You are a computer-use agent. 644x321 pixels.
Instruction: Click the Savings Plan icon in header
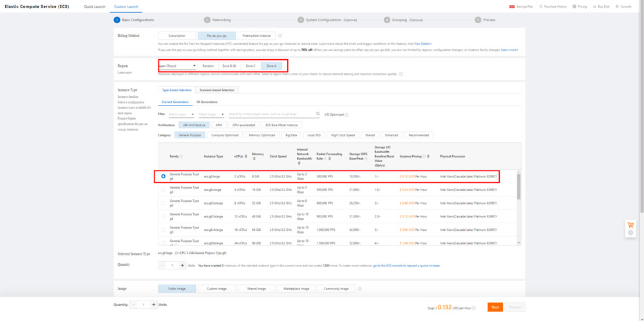click(512, 6)
